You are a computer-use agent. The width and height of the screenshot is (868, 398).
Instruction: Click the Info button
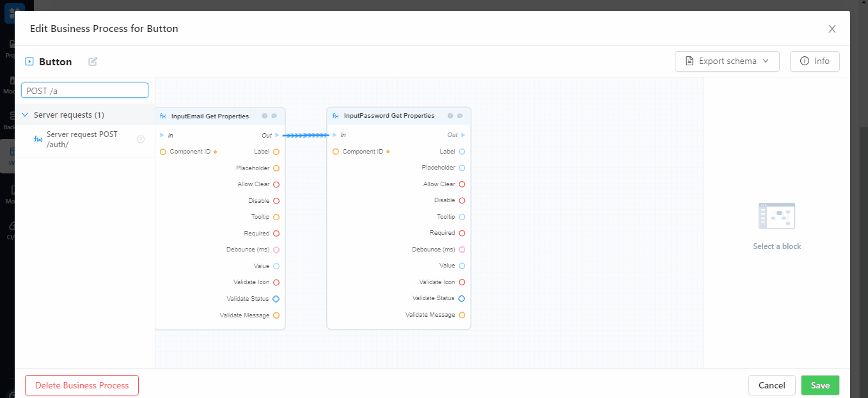pyautogui.click(x=814, y=61)
